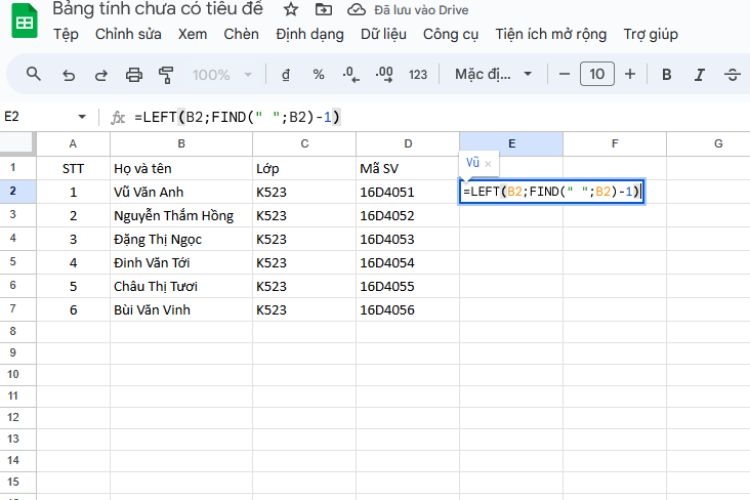Screen dimensions: 750x500
Task: Open the 123 number formats menu
Action: tap(418, 75)
